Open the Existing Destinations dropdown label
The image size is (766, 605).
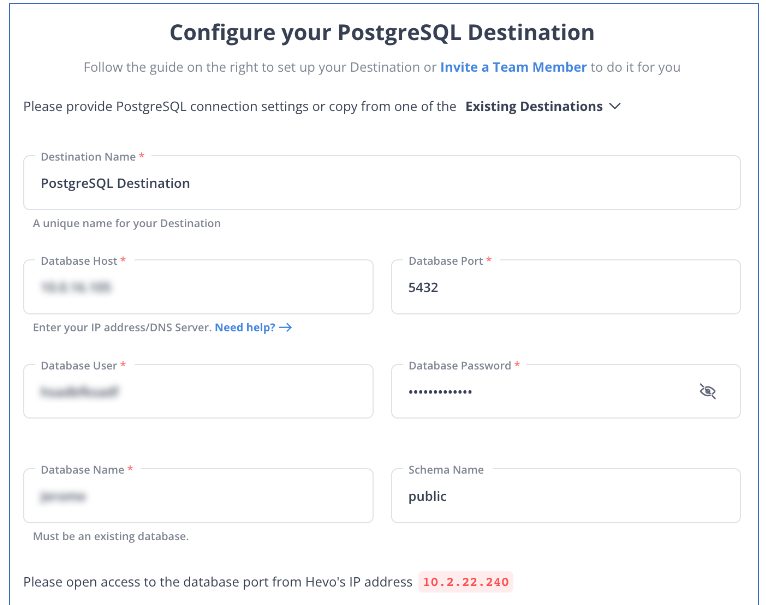534,106
